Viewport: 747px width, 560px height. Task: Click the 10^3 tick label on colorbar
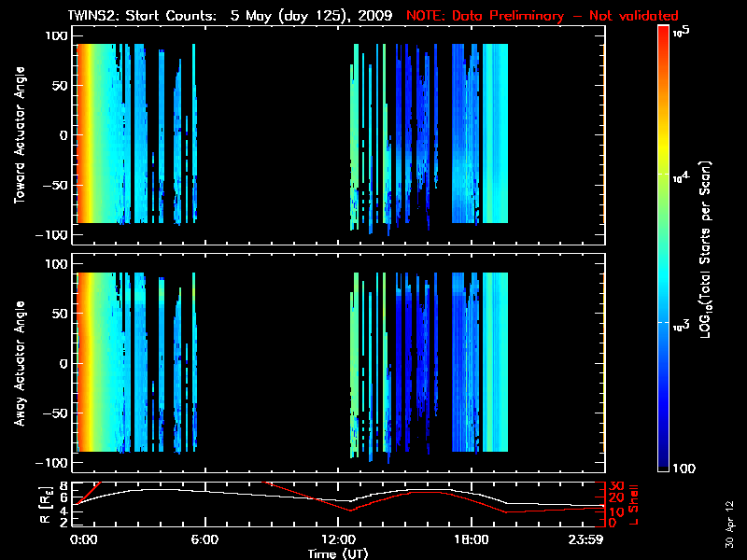pyautogui.click(x=683, y=322)
